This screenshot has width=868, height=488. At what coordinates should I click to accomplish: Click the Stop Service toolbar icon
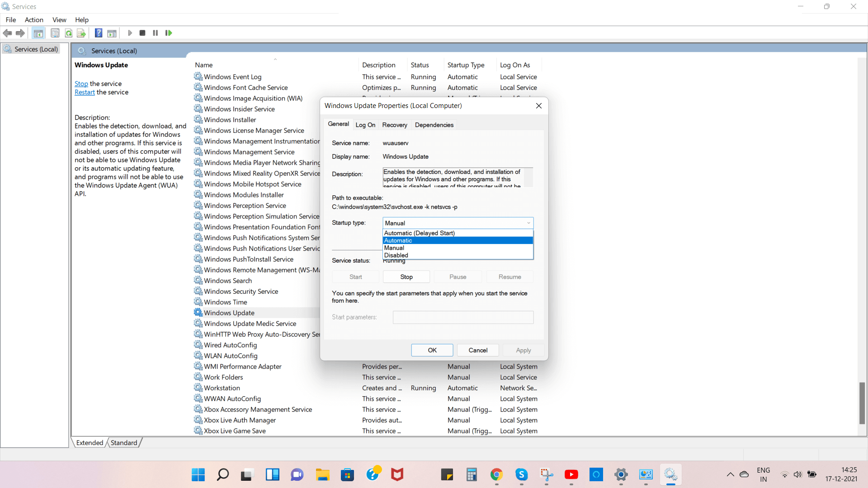coord(142,33)
